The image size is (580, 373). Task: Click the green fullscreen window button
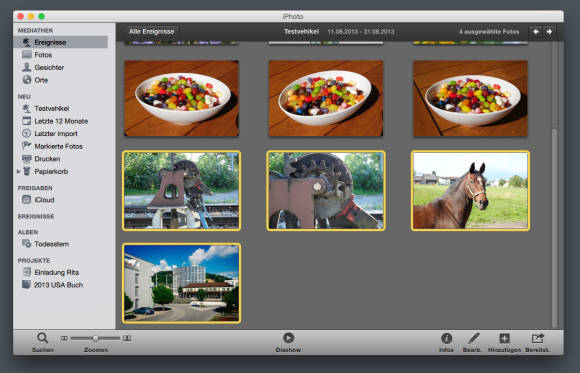click(x=41, y=16)
